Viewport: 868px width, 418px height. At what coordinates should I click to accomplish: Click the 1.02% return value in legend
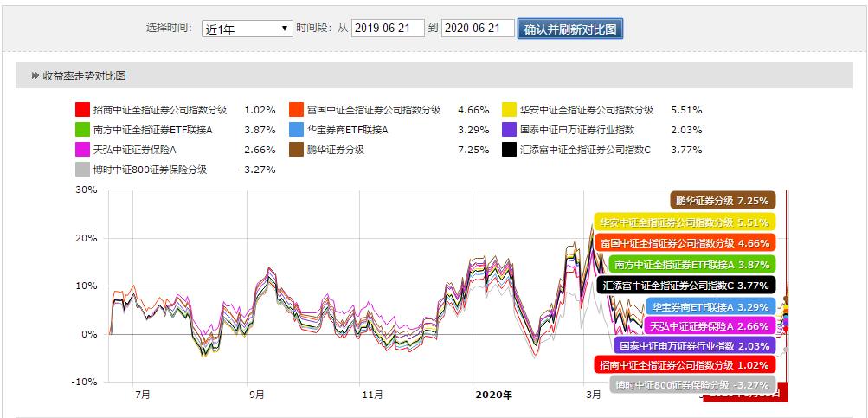click(260, 110)
